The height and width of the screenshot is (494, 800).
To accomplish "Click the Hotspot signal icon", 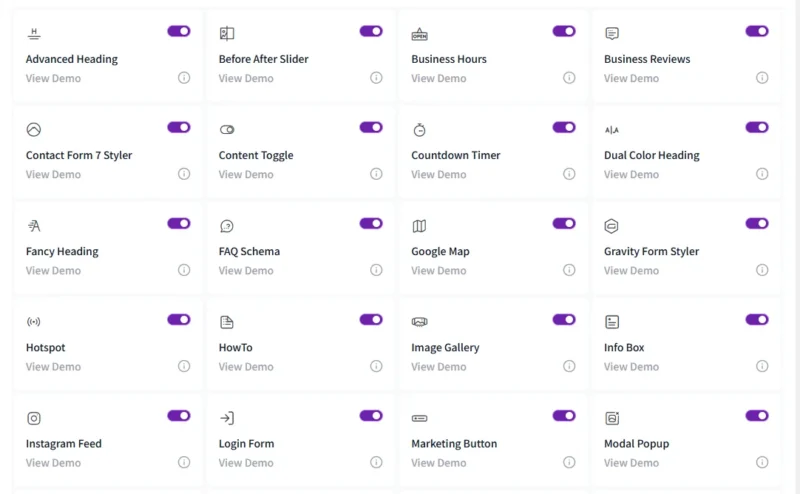I will point(34,322).
